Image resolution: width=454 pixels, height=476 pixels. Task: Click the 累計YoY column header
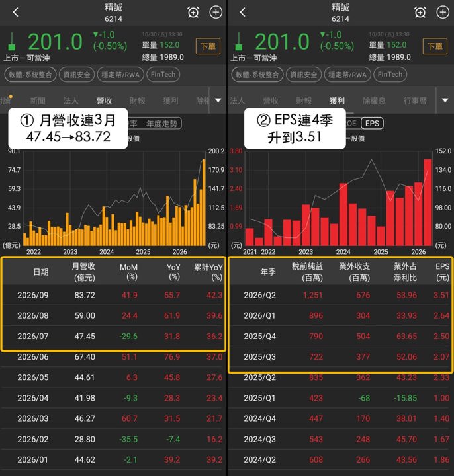(x=208, y=272)
